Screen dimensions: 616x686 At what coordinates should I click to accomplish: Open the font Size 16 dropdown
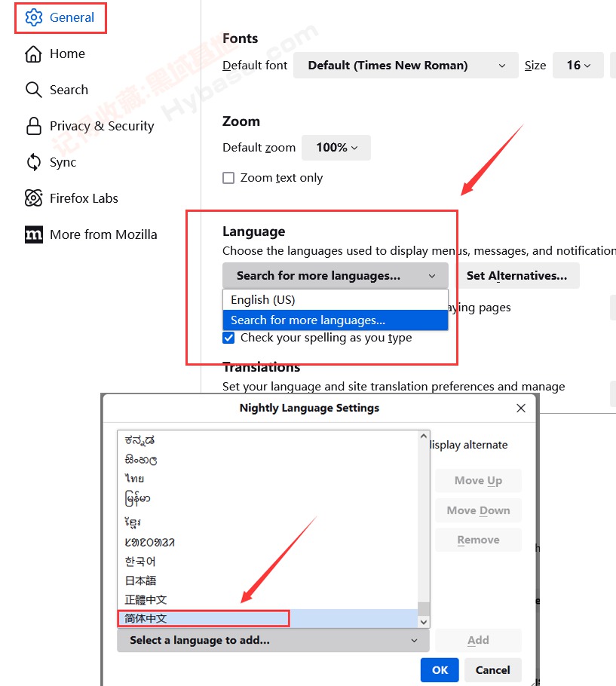578,66
